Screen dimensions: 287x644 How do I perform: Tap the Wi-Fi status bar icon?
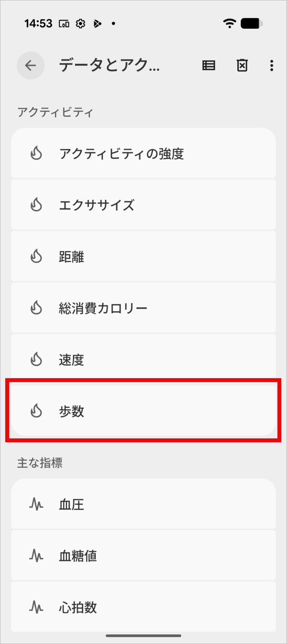[230, 23]
